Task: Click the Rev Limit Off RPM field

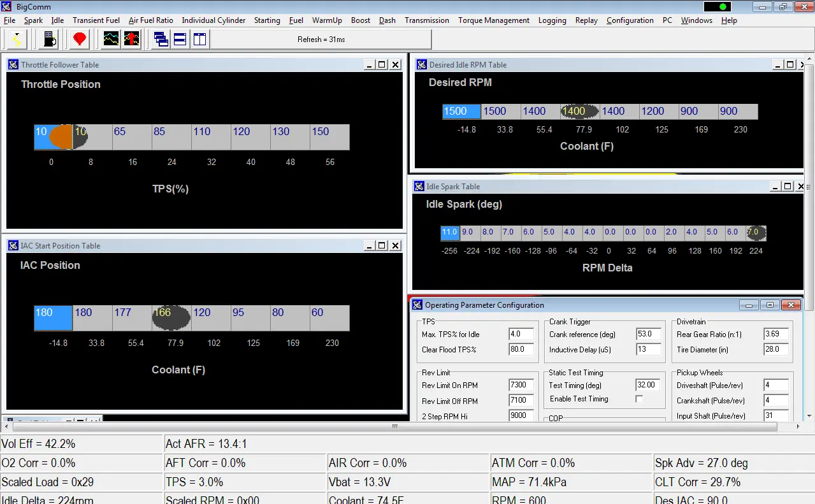Action: coord(521,400)
